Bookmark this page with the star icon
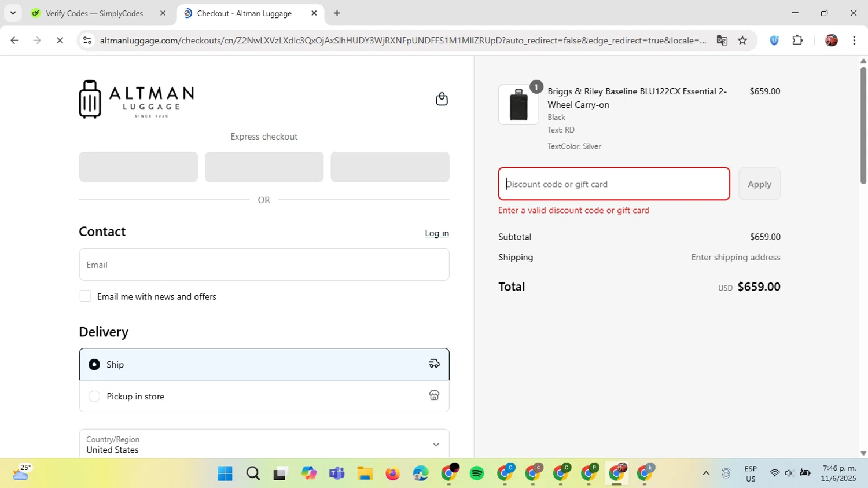 point(742,40)
